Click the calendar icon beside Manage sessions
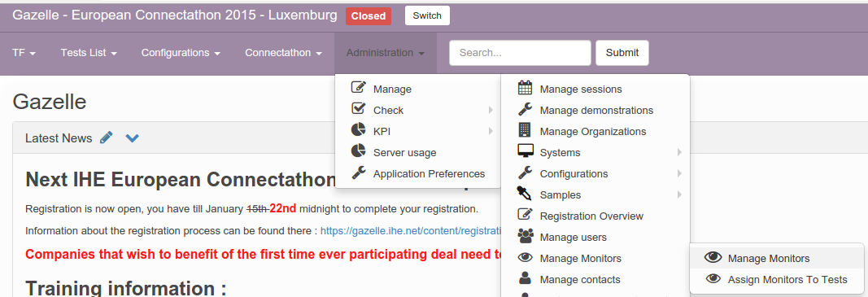868x297 pixels. point(525,88)
